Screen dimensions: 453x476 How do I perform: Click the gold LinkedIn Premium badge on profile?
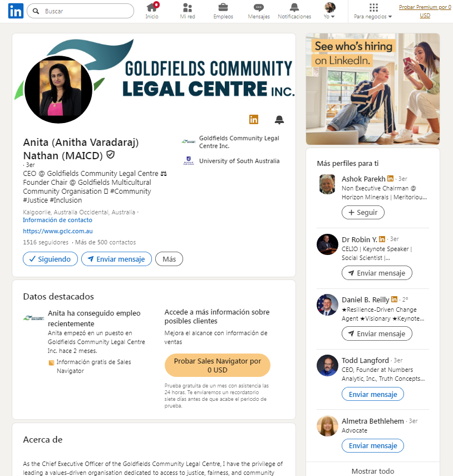pyautogui.click(x=254, y=120)
